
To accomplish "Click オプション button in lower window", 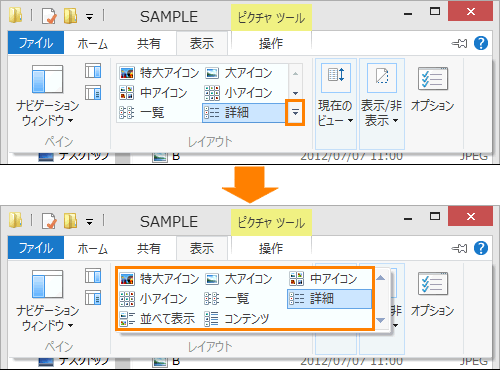I will [433, 294].
